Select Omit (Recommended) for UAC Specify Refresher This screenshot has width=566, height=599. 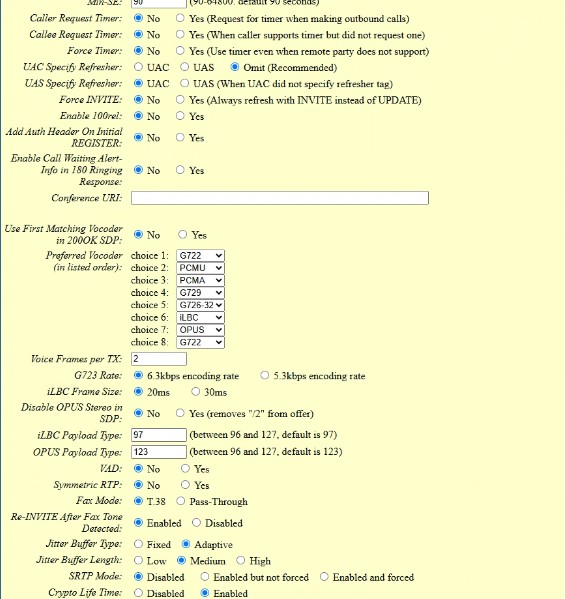coord(234,67)
